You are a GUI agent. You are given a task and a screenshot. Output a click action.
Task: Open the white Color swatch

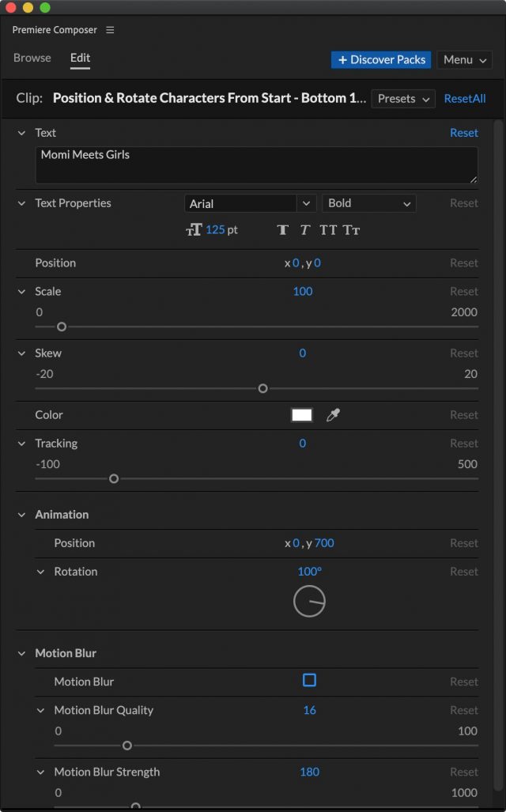point(302,415)
